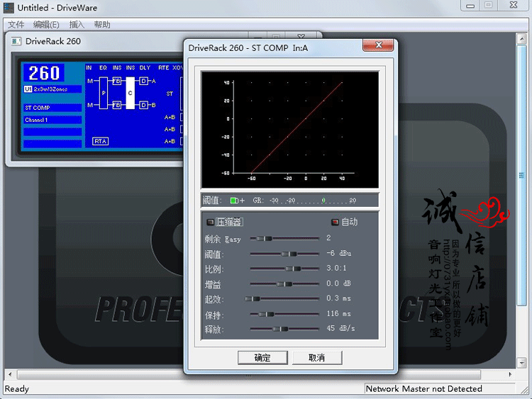Select the white C compressor block

pos(130,93)
